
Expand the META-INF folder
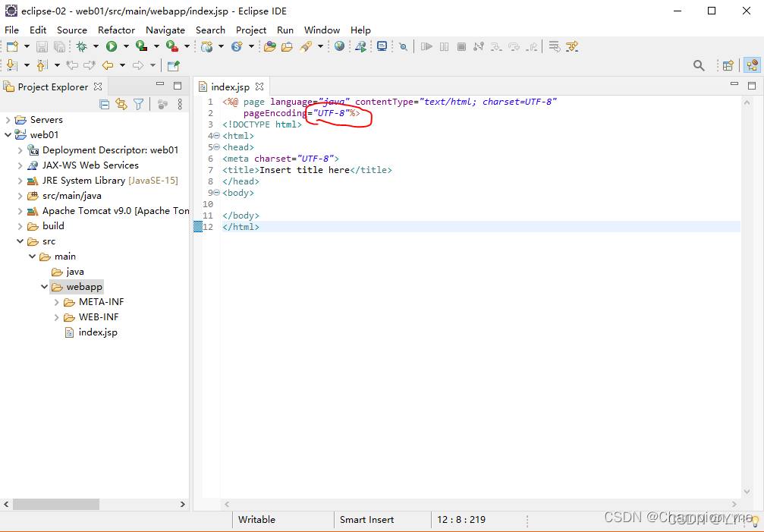click(56, 302)
